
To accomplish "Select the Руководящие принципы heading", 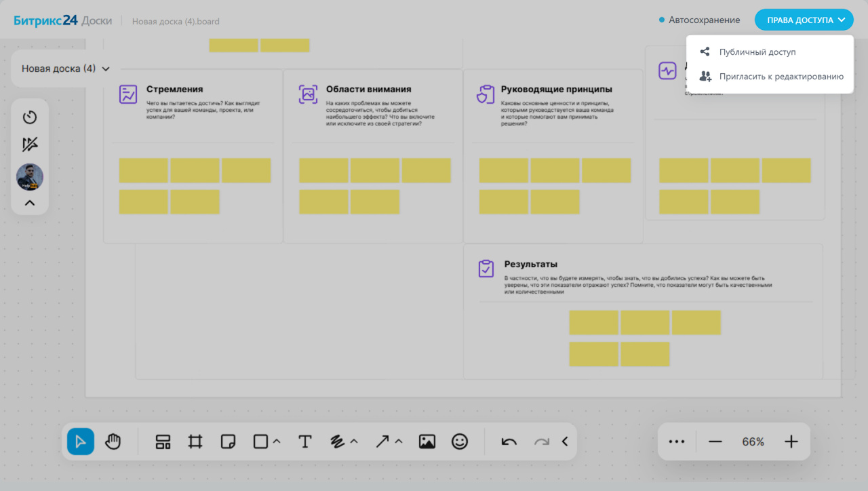I will (x=557, y=89).
